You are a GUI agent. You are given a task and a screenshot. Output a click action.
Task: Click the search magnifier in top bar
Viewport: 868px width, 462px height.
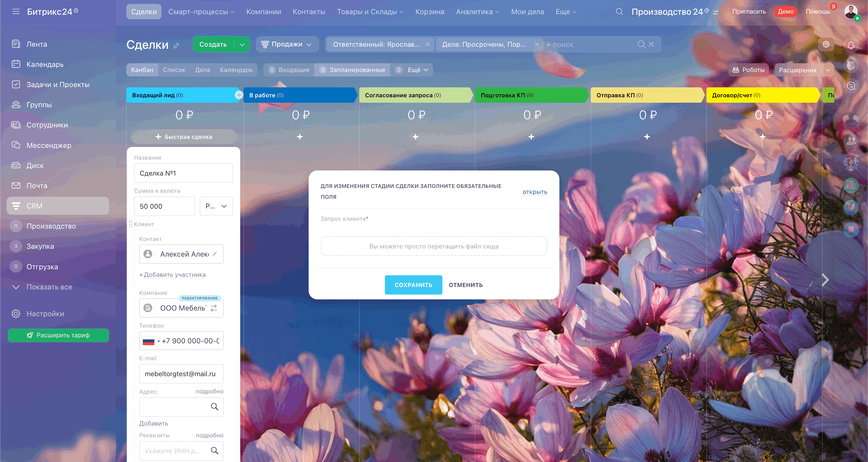pos(619,12)
